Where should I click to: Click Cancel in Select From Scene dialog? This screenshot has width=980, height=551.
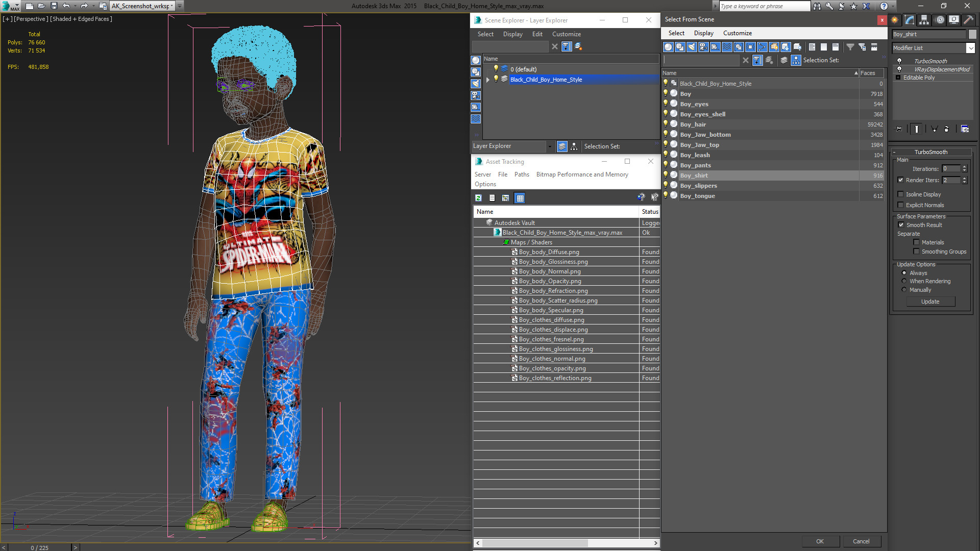click(861, 541)
